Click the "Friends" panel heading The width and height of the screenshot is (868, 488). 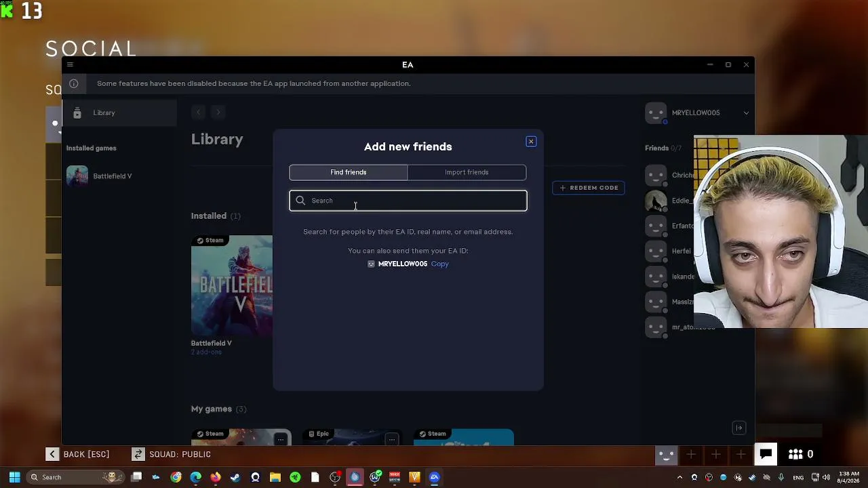[x=657, y=148]
